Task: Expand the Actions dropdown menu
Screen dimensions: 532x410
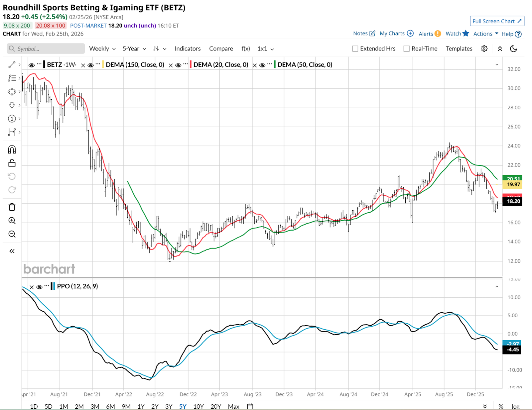Action: tap(485, 34)
